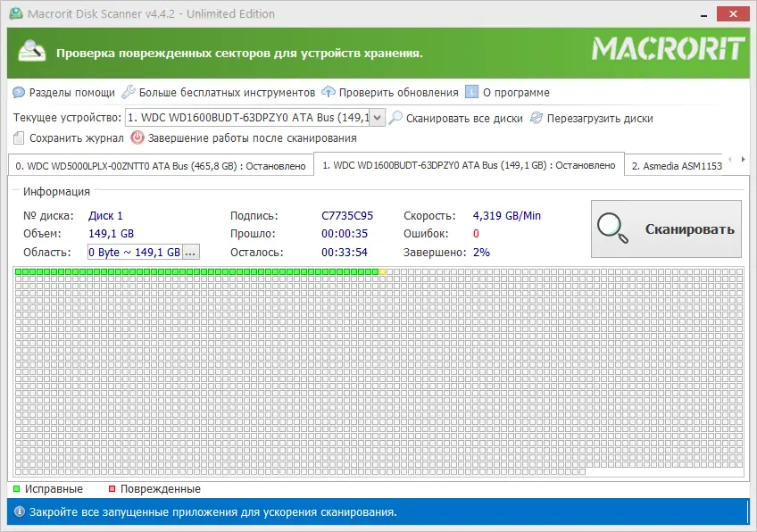
Task: Click 'Перезагрузить диски' button
Action: [600, 119]
